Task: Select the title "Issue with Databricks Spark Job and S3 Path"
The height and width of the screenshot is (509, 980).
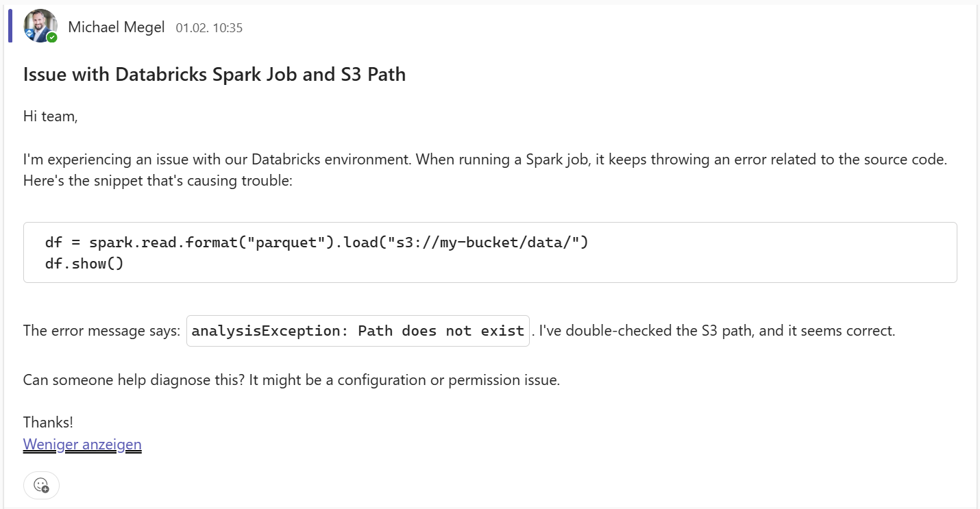Action: coord(215,74)
